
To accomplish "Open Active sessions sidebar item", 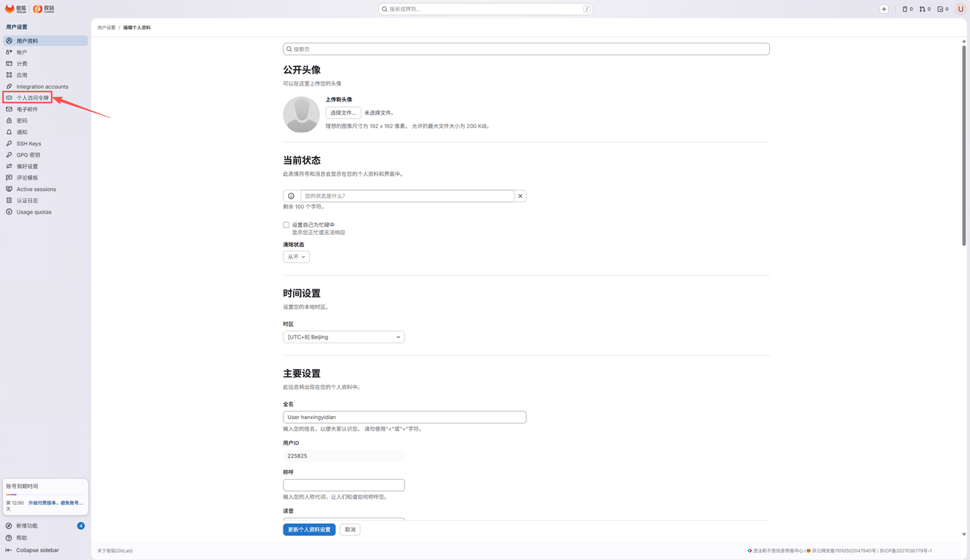I will [x=36, y=189].
